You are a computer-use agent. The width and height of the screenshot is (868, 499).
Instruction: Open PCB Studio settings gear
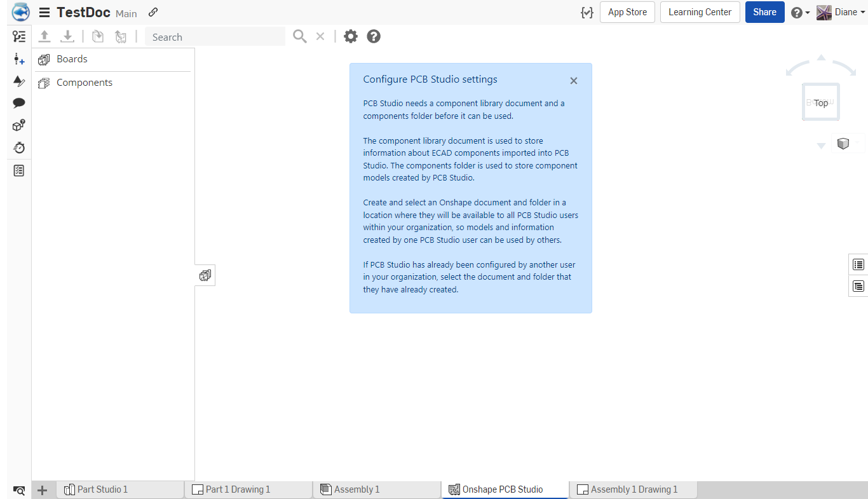tap(351, 36)
